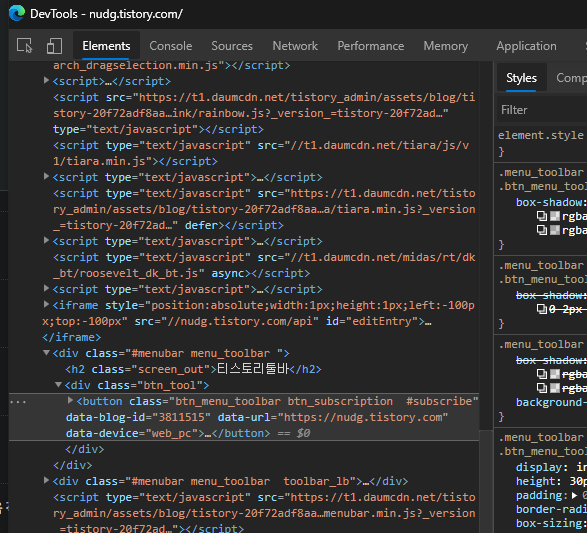Expand the padding property triangle in Styles
587x533 pixels.
point(575,495)
